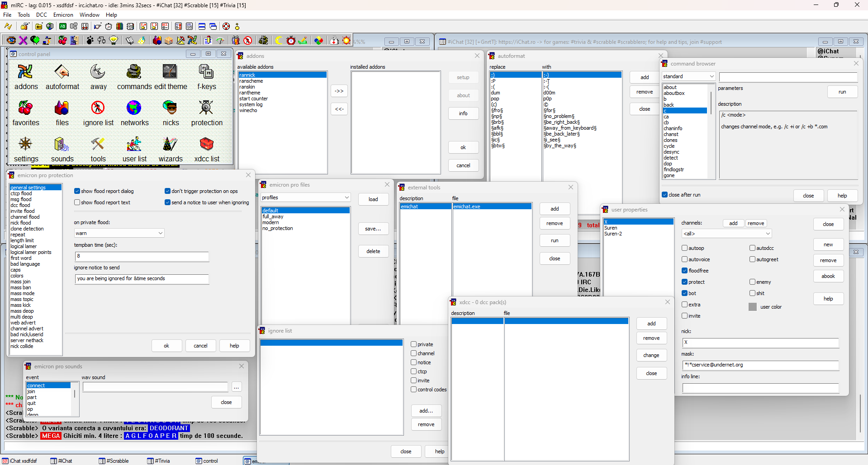
Task: Open f-keys icon in control panel
Action: click(207, 77)
